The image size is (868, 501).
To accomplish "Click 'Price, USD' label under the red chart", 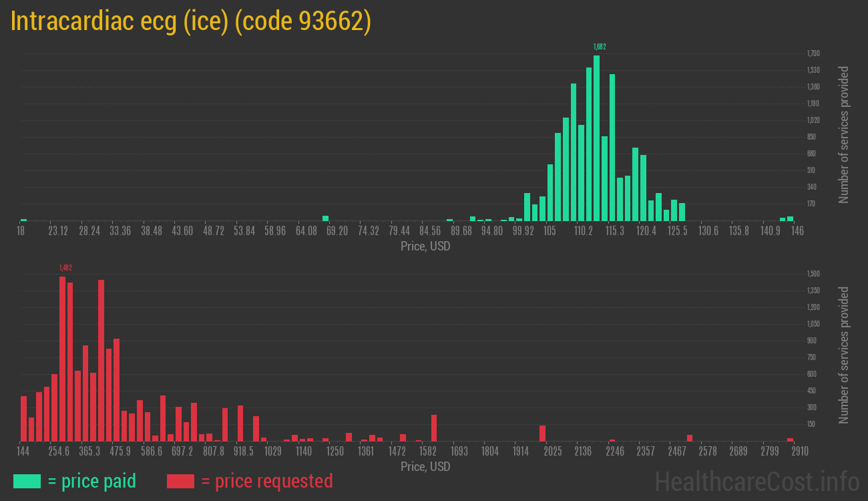I will [x=425, y=466].
